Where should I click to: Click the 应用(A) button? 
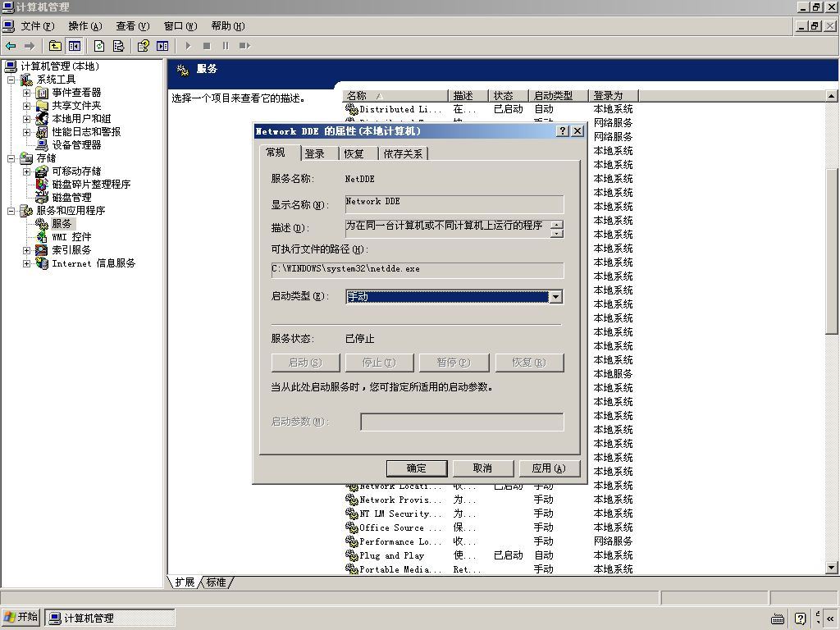549,468
